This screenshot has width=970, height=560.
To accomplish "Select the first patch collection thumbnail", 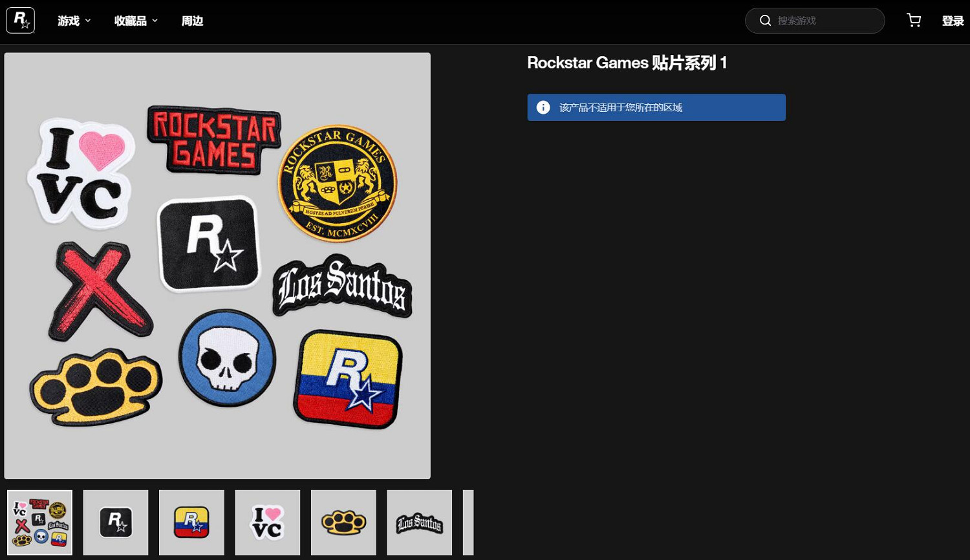I will [x=39, y=522].
